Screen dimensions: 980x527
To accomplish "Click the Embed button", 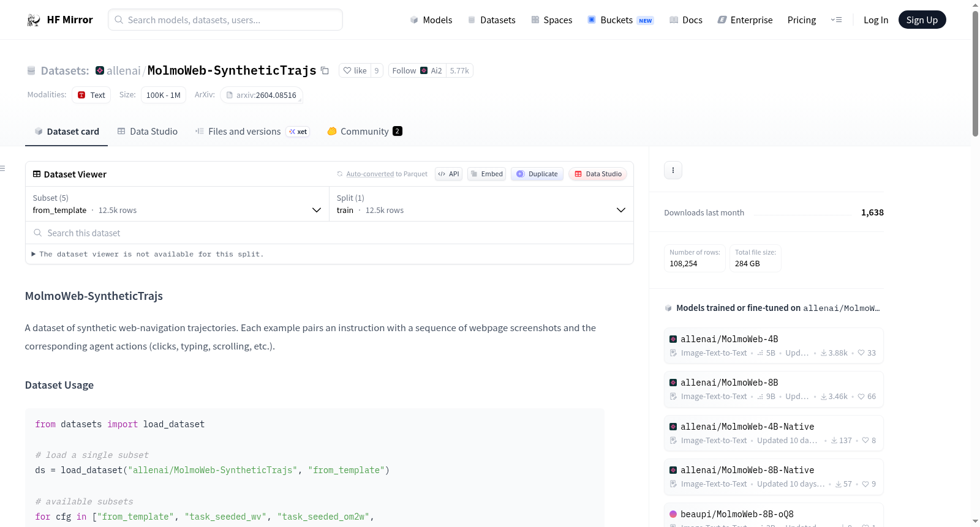I will tap(486, 174).
